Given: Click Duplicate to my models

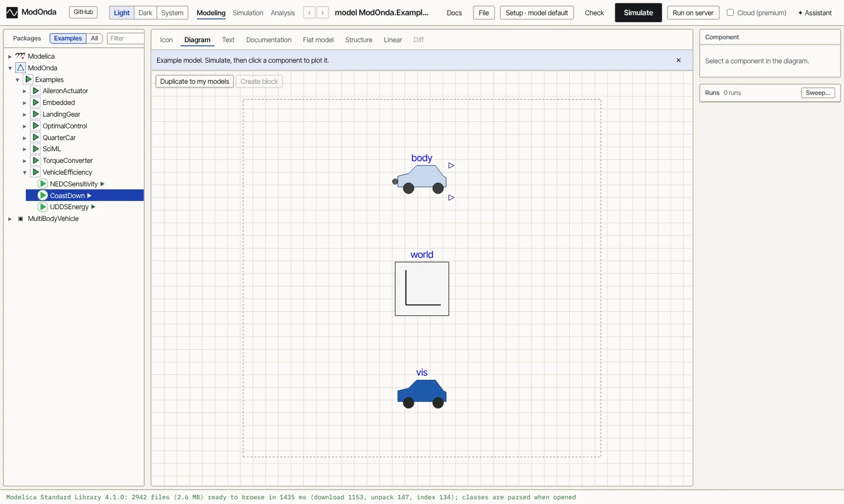Looking at the screenshot, I should 195,81.
